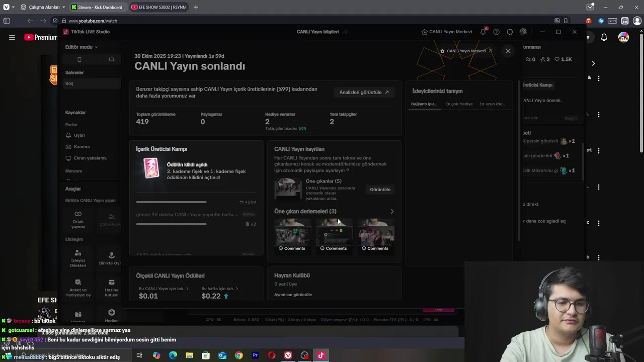This screenshot has height=362, width=644.
Task: Open Analizleri görüntüle link
Action: [364, 93]
